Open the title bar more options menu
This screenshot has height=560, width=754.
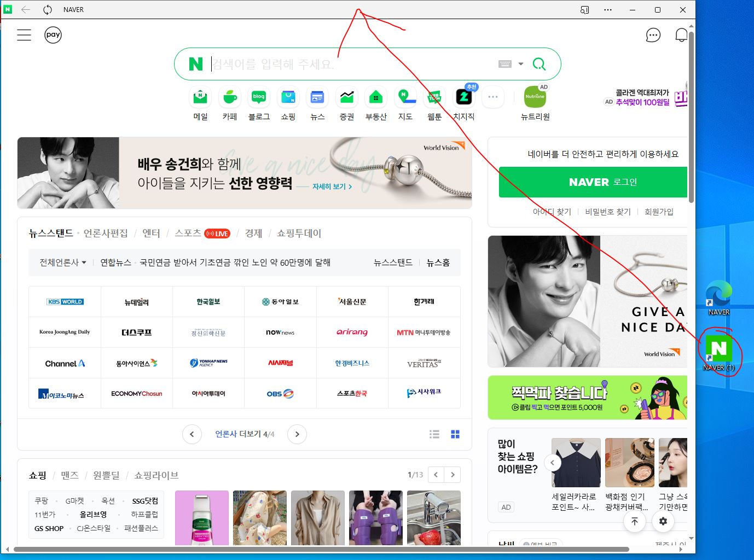point(608,10)
